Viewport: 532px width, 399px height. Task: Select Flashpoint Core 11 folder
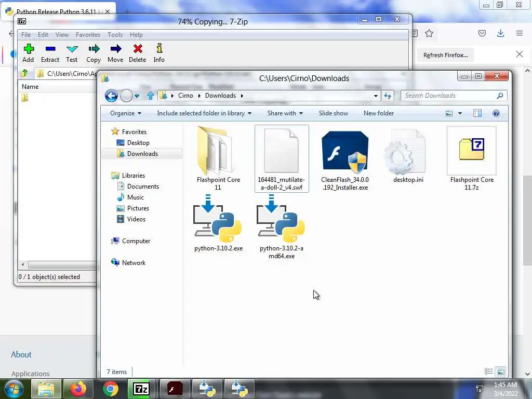218,159
